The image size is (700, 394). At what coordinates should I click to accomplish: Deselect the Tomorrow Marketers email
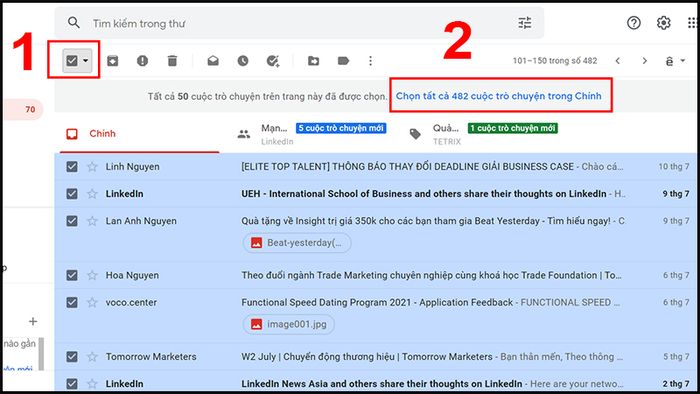click(72, 357)
